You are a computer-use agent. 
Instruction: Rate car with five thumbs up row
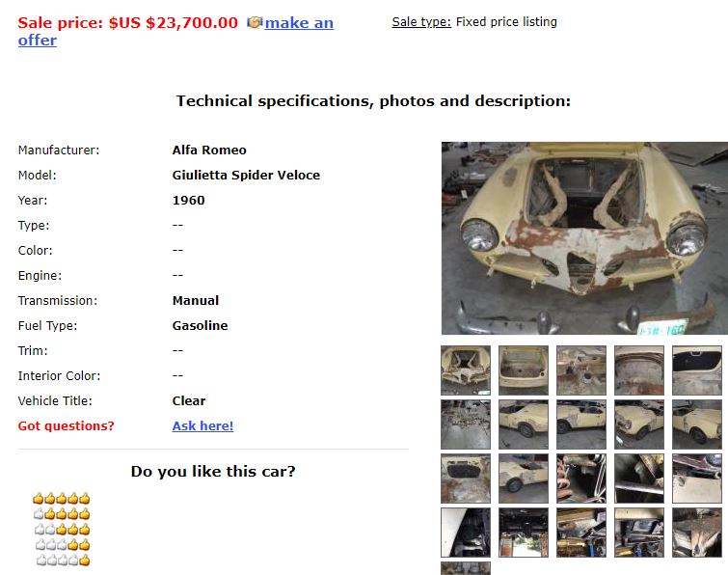[x=62, y=499]
